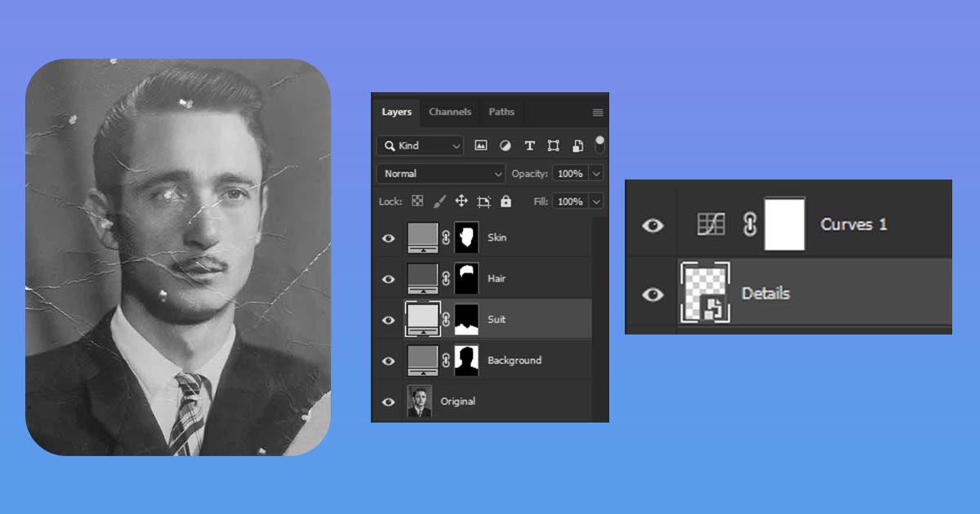Filter by type layers icon
The height and width of the screenshot is (514, 980).
(529, 146)
